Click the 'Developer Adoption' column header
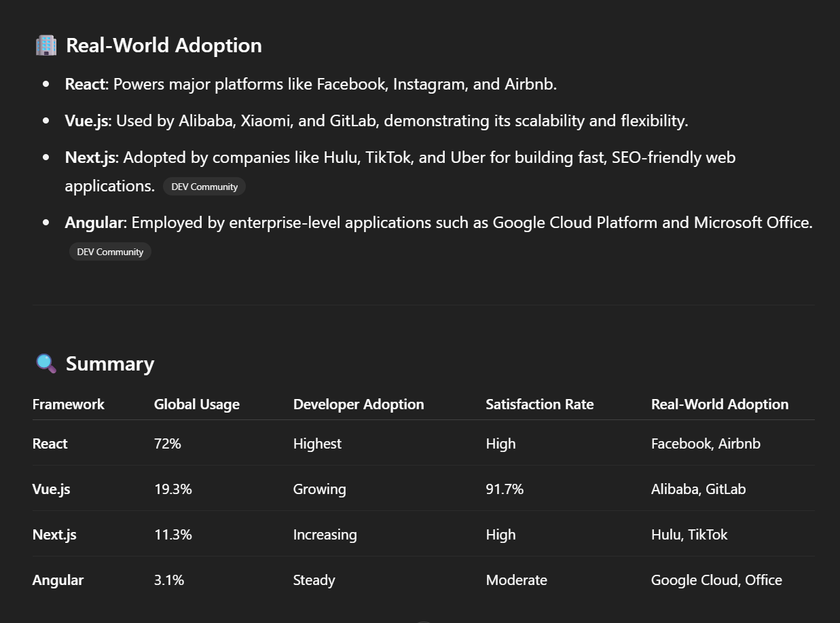Screen dimensions: 840x623 [359, 404]
